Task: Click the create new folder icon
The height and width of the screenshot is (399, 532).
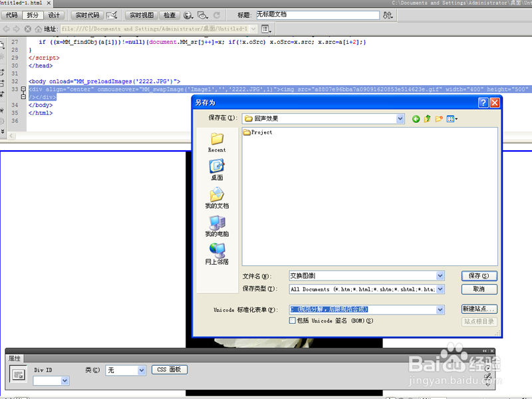Action: 439,119
